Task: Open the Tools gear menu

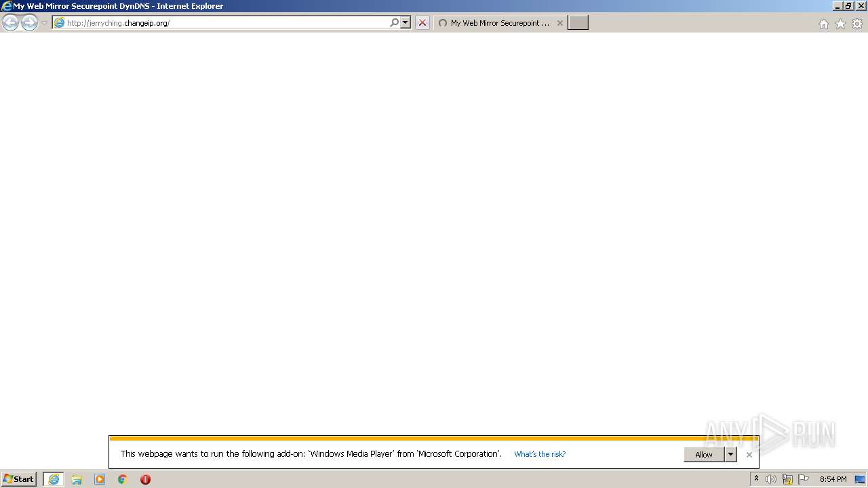Action: pyautogui.click(x=857, y=24)
